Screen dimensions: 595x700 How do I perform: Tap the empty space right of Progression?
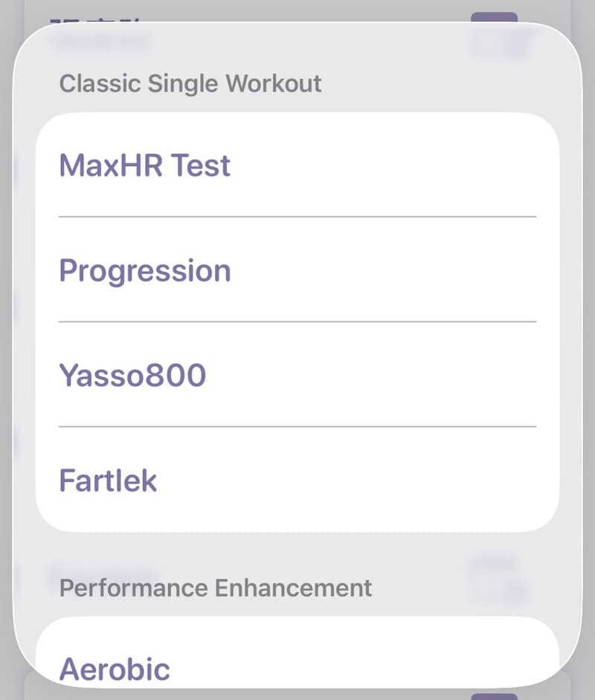(x=394, y=271)
